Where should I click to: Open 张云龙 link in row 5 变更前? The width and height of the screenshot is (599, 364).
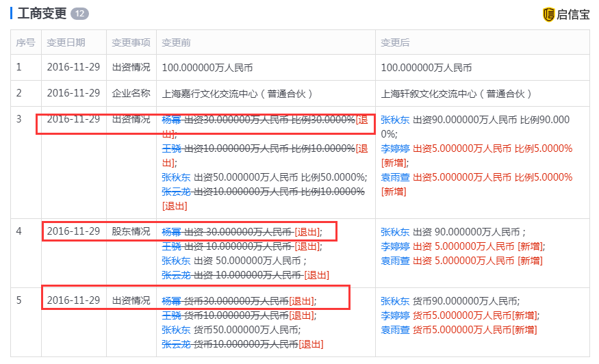(176, 345)
